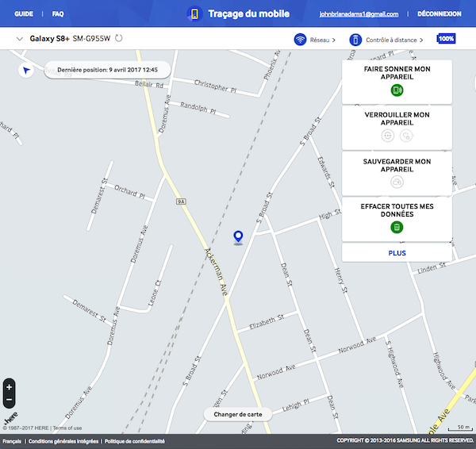Click the EFFACER TOUTES MES DONNÉES card
Screen dimensions: 476x449
[397, 219]
